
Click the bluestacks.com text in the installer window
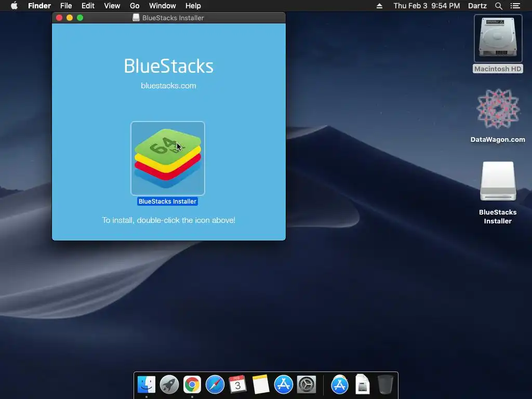pos(169,86)
